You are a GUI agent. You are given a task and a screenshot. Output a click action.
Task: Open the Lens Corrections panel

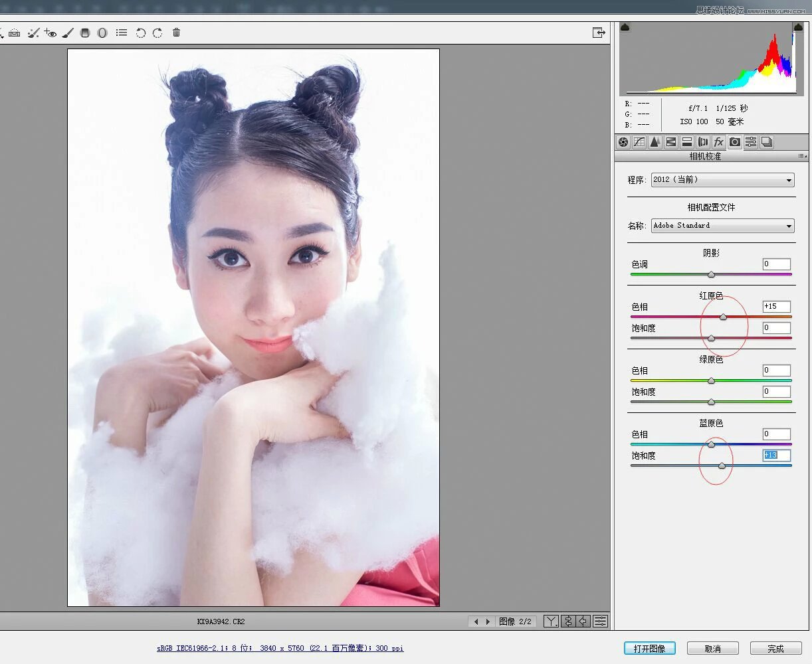pos(703,142)
